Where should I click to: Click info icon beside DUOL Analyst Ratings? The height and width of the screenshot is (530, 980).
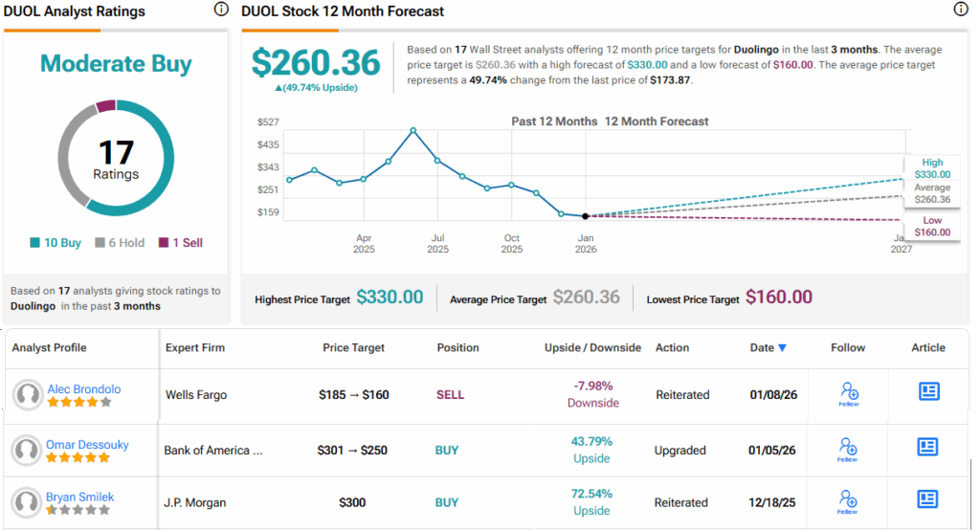[x=221, y=10]
